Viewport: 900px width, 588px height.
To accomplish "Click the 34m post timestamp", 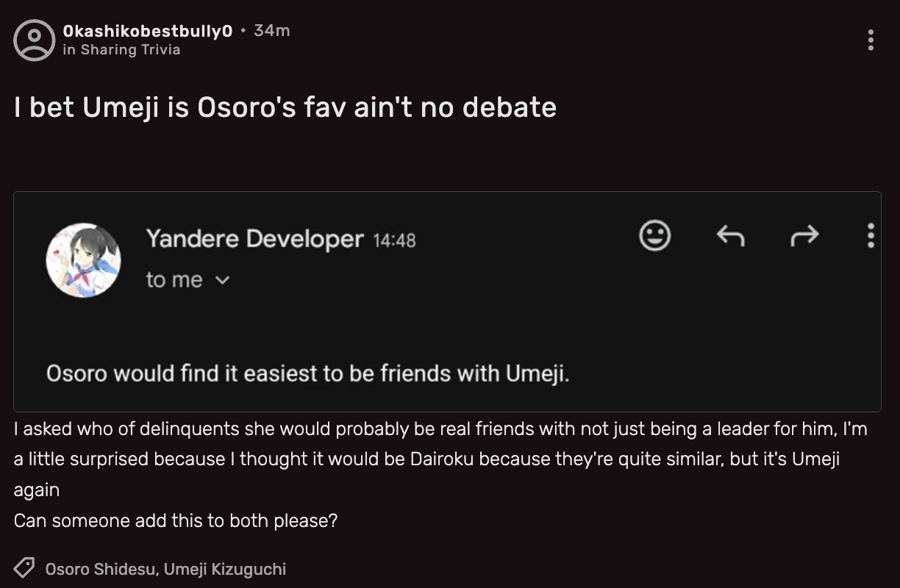I will (271, 31).
